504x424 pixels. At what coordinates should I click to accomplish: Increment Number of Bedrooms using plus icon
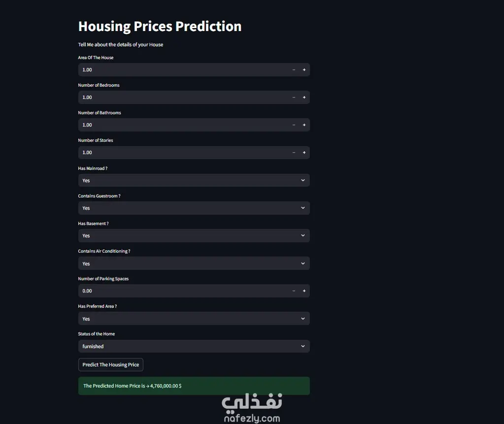[304, 98]
